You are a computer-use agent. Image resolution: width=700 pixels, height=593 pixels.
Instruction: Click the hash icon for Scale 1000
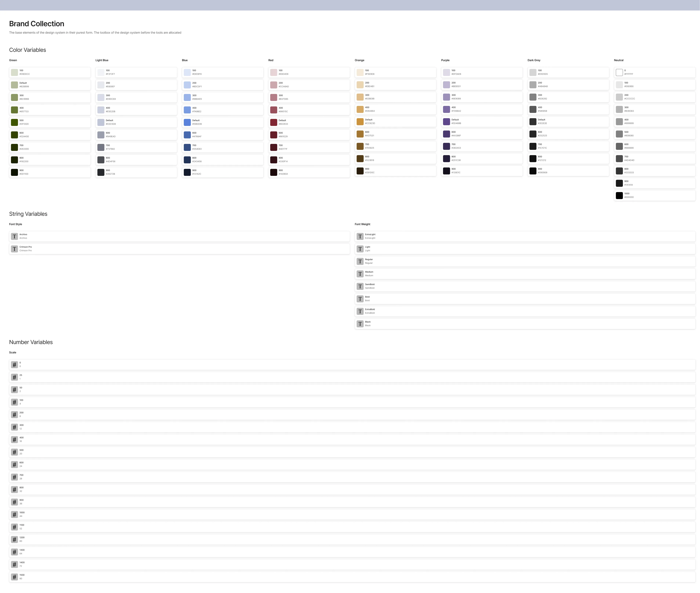(x=15, y=514)
